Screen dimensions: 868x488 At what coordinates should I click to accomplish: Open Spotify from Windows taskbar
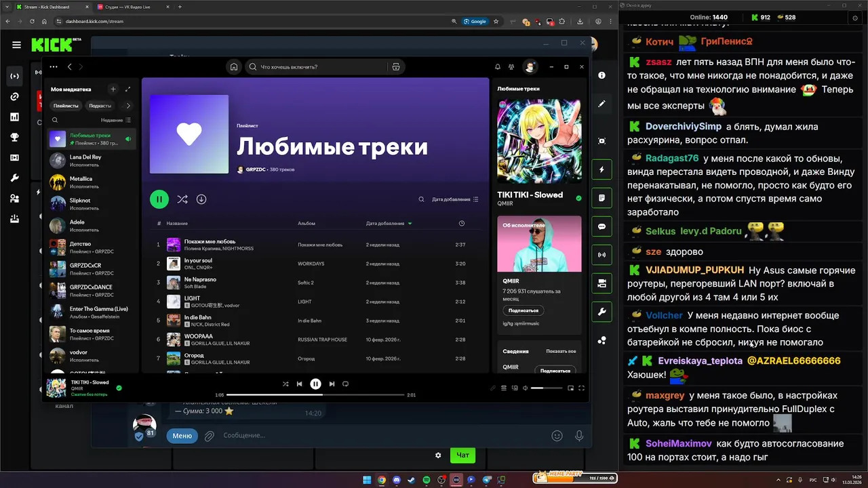427,480
